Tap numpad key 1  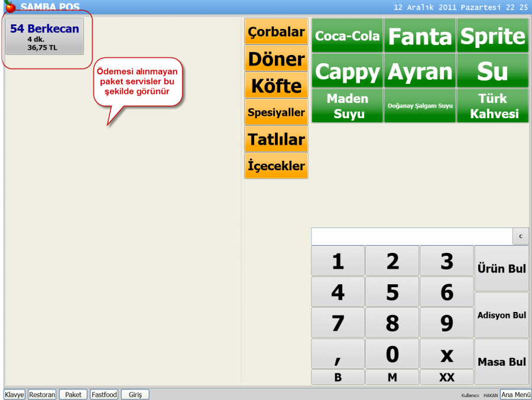pyautogui.click(x=338, y=261)
